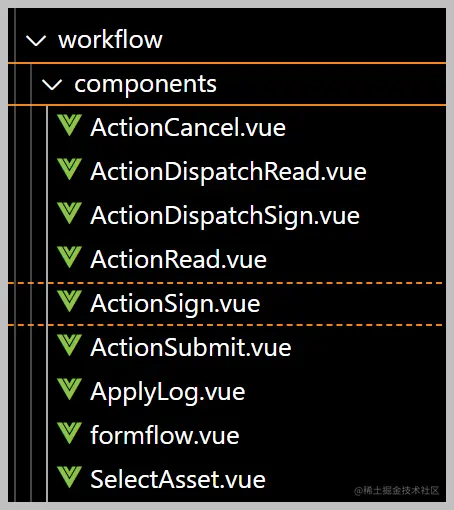Open ActionDispatchRead.vue in the editor

point(228,172)
